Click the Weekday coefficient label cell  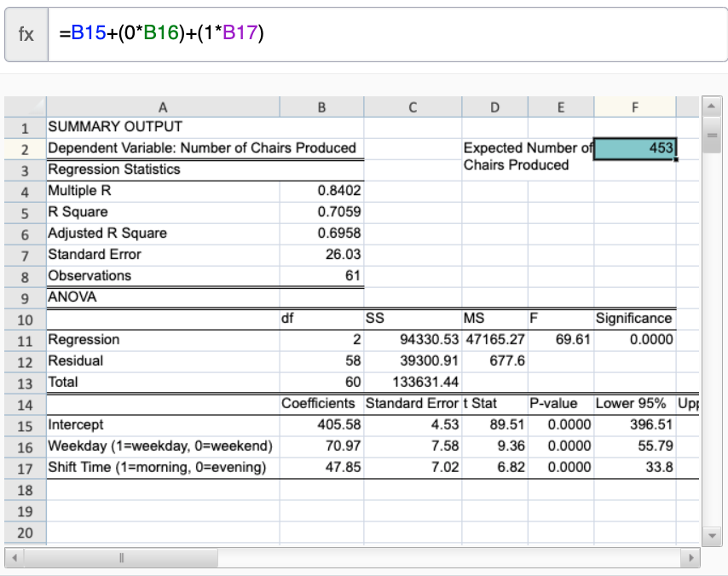point(162,446)
